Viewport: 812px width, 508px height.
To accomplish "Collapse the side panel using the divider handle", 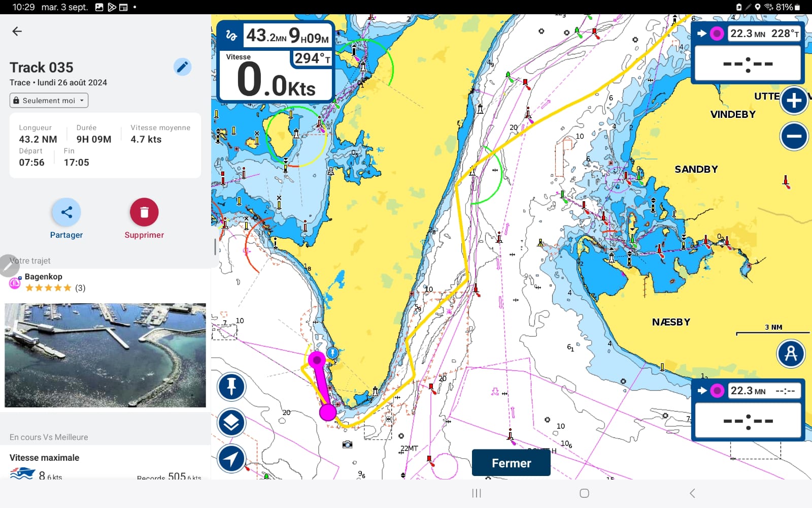I will point(215,247).
